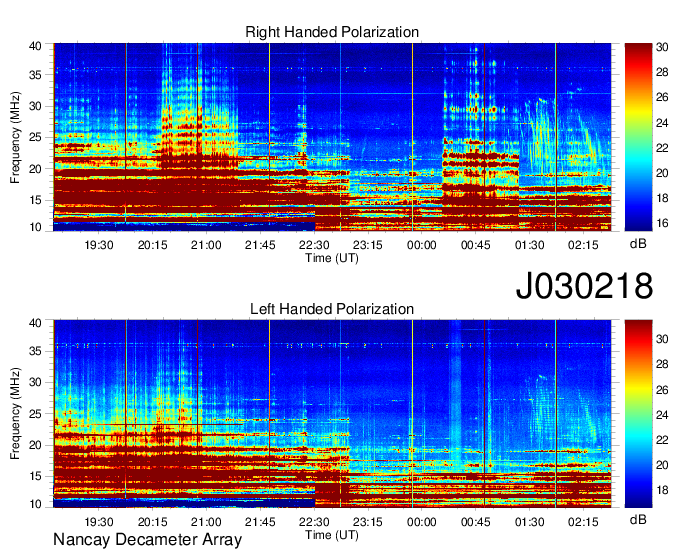The width and height of the screenshot is (680, 552).
Task: Click the 40 MHz tick on Left Handed plot
Action: (x=35, y=323)
